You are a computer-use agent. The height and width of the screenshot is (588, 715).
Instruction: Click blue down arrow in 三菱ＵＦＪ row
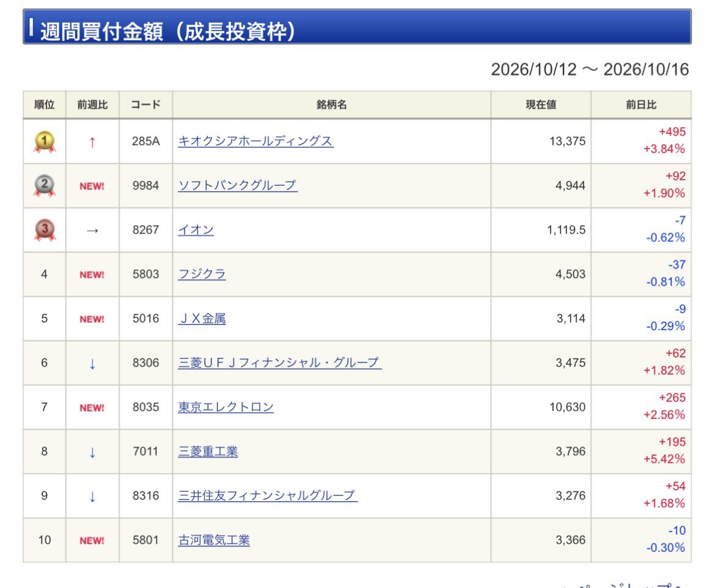92,364
